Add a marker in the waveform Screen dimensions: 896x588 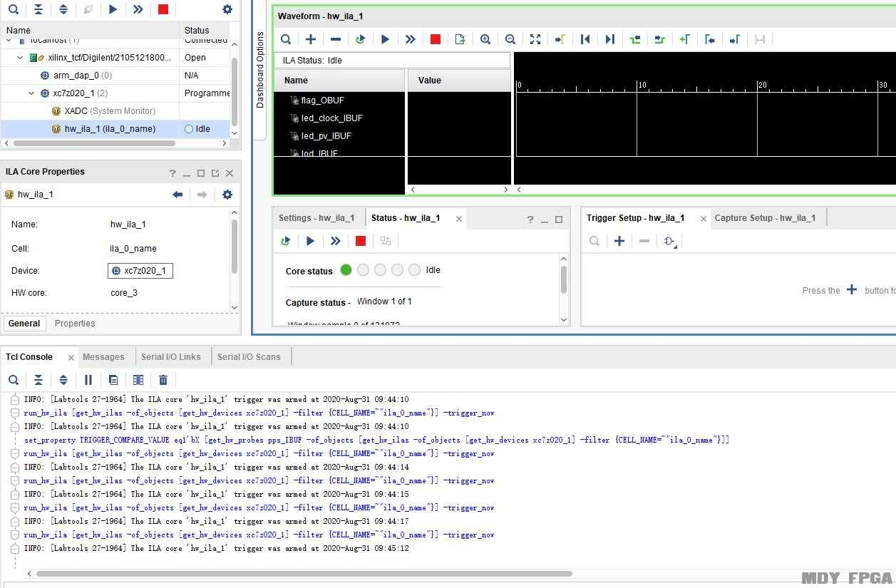(684, 39)
